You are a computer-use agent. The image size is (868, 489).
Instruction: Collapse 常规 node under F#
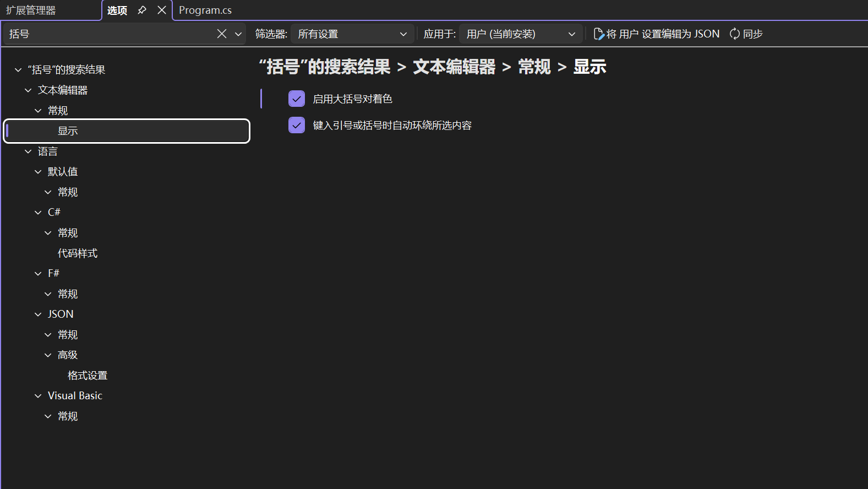(x=48, y=294)
